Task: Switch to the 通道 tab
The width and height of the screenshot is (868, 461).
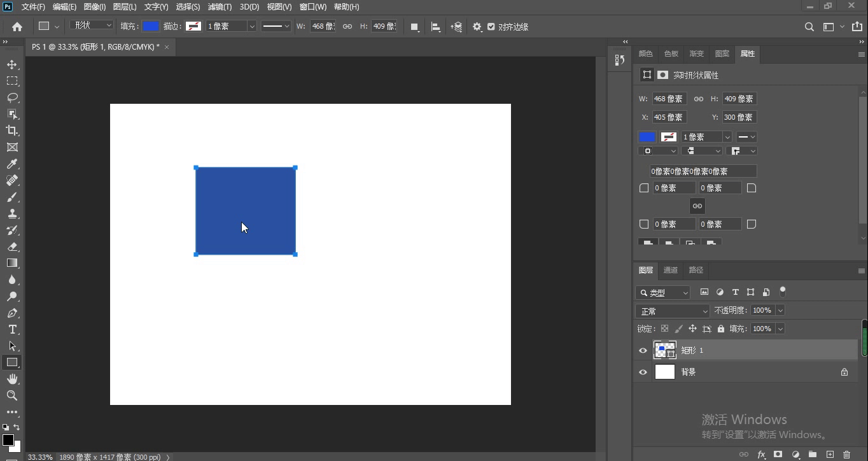Action: 671,270
